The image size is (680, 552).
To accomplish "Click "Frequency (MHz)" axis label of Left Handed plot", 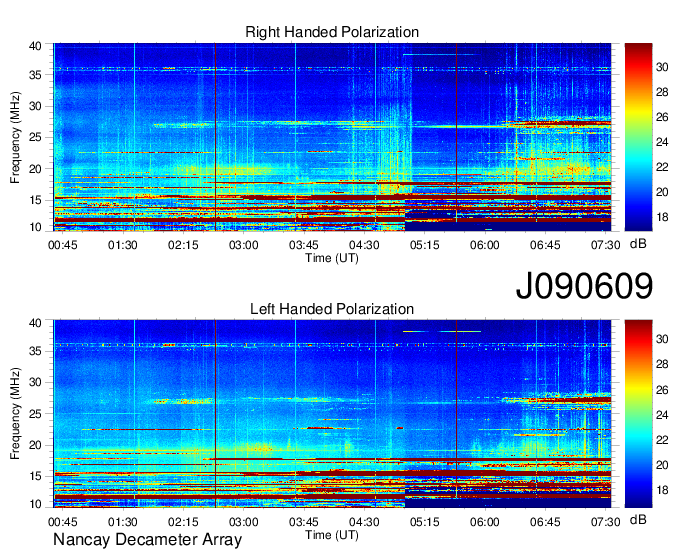I will tap(15, 414).
